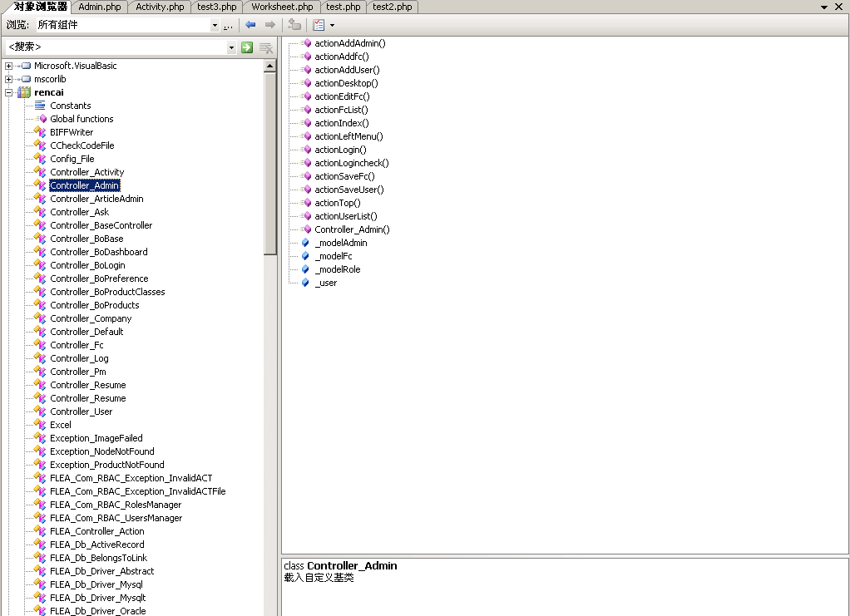Select Controller_Activity class in tree
The width and height of the screenshot is (850, 616).
tap(86, 172)
